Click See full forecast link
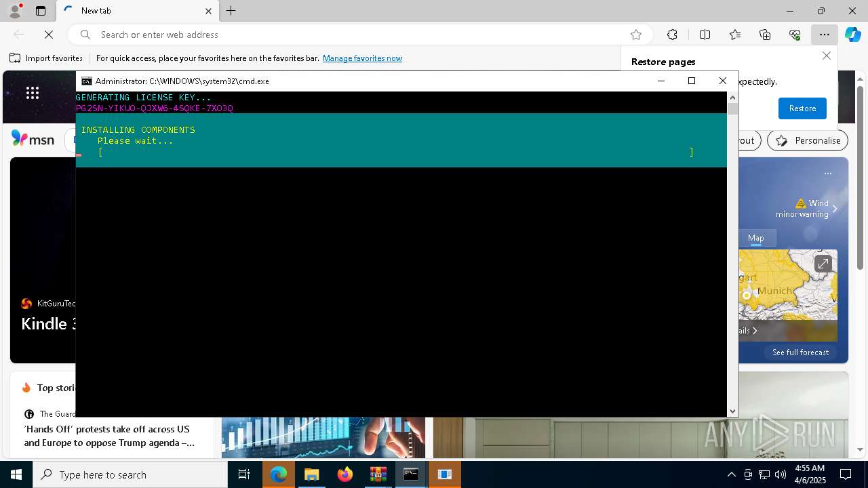 click(x=800, y=352)
